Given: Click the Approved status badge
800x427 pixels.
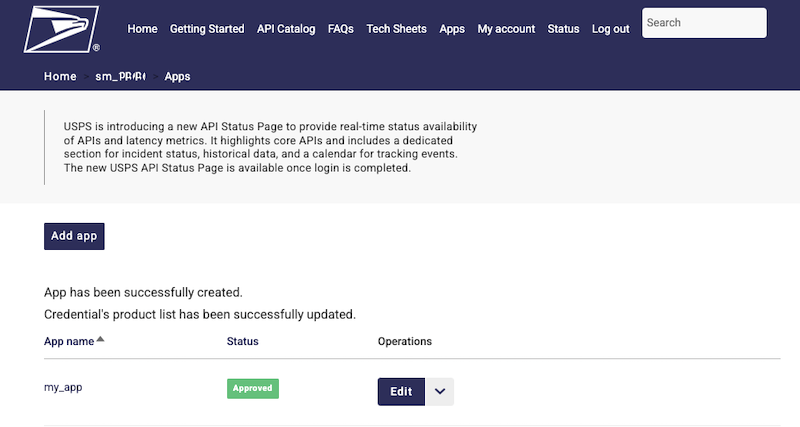Looking at the screenshot, I should coord(253,388).
